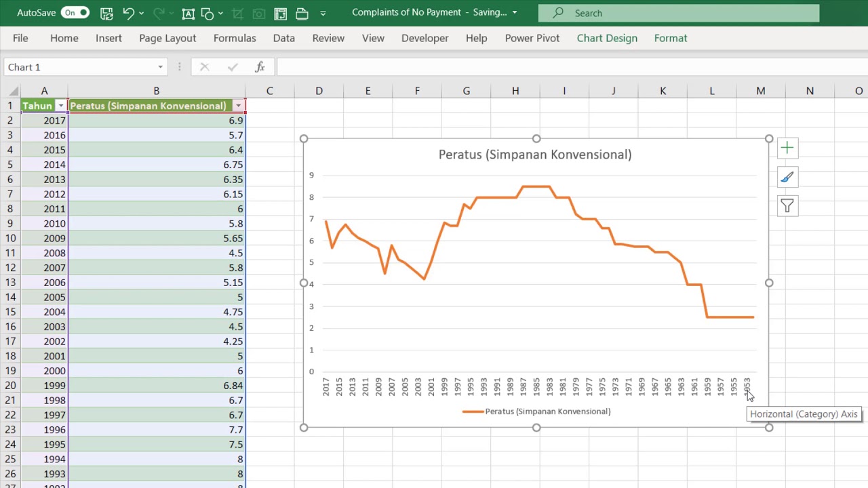Select column N header

tap(810, 91)
